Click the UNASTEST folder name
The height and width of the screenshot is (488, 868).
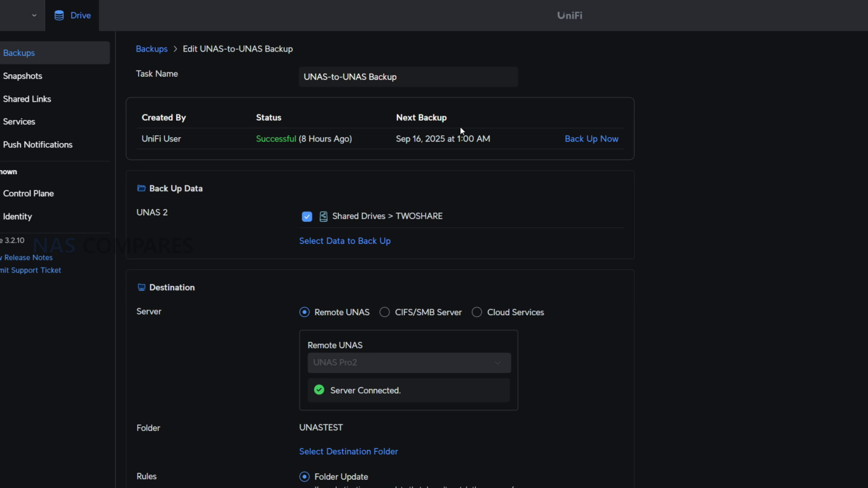320,428
